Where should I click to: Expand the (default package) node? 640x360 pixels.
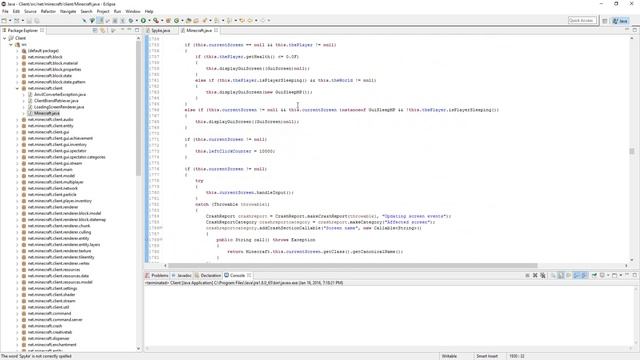[x=17, y=51]
